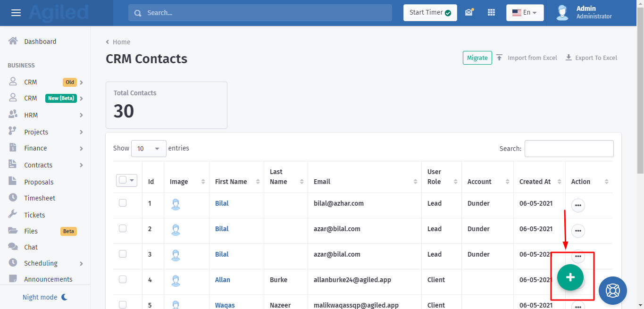Toggle Night mode in the sidebar
644x309 pixels.
click(x=45, y=297)
